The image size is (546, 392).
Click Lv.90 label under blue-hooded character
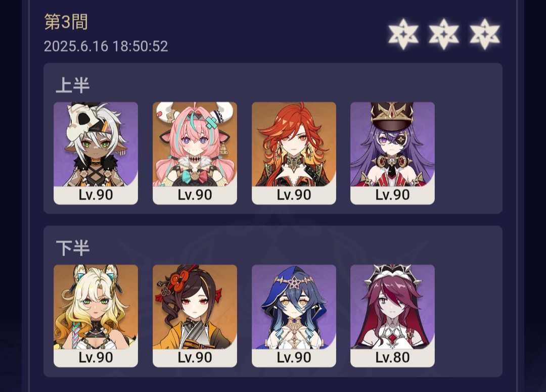(294, 358)
